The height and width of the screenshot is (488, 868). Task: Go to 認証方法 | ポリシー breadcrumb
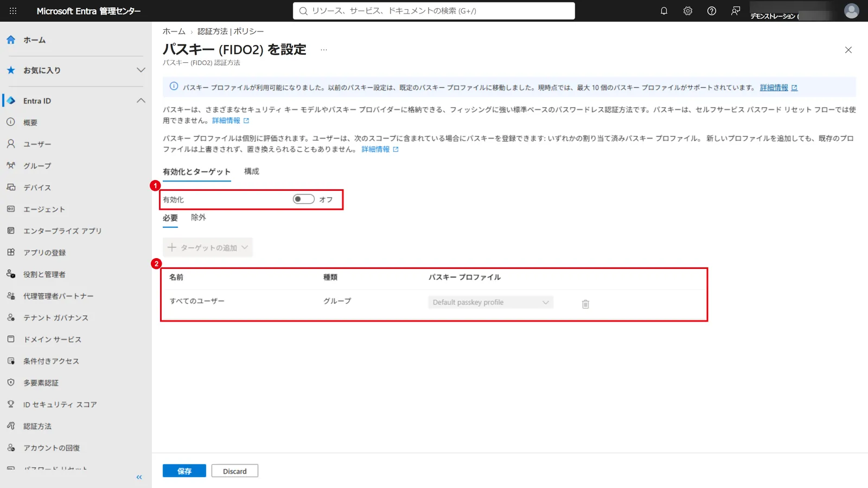pos(231,31)
